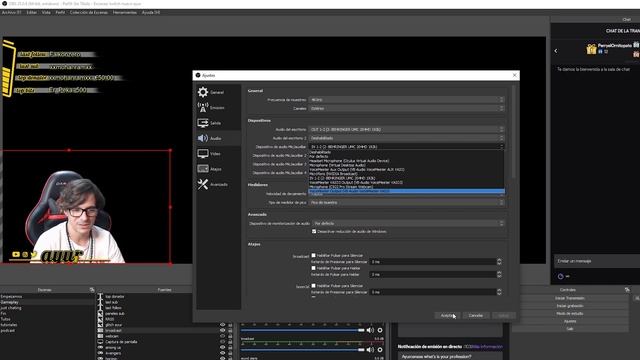The height and width of the screenshot is (360, 640).
Task: Click the Ajustes dialog vertical scrollbar
Action: 513,131
